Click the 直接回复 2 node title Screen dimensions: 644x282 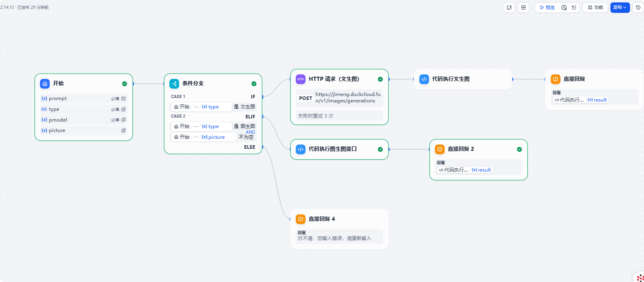[x=461, y=149]
